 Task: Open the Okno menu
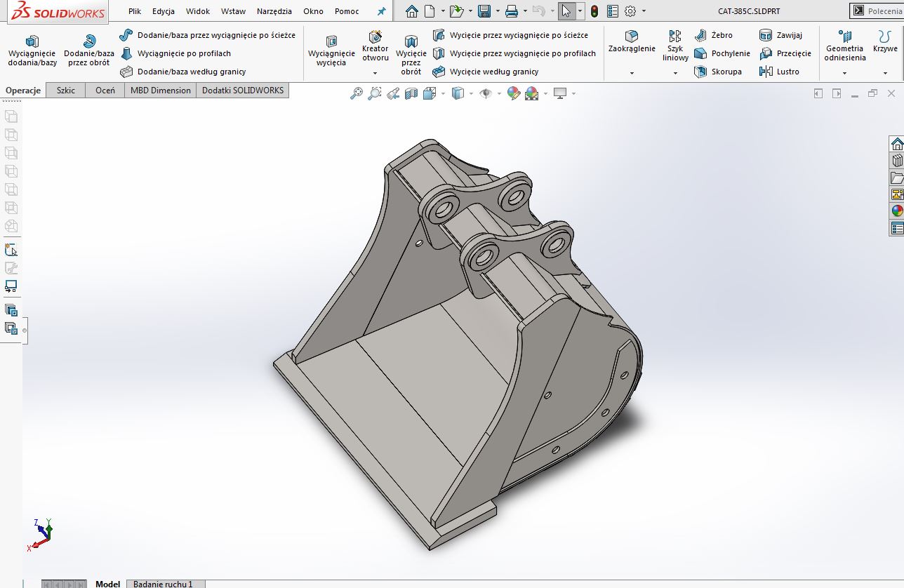tap(314, 11)
